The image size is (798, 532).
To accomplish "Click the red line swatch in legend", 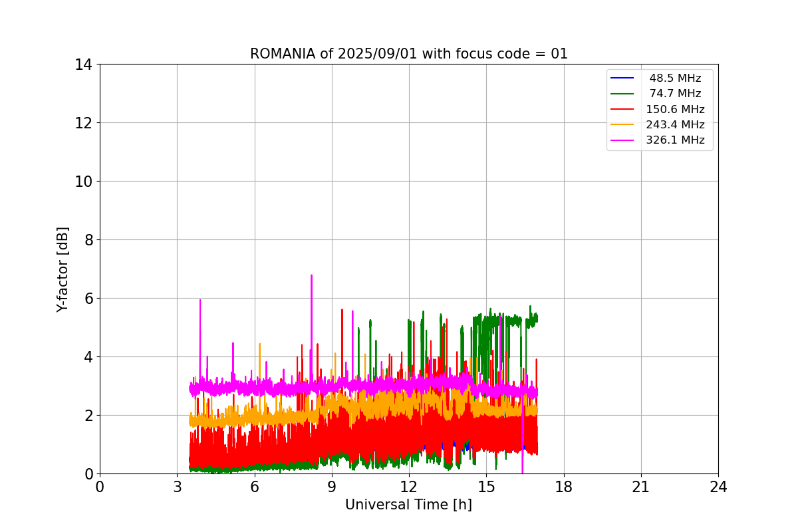I will 622,109.
